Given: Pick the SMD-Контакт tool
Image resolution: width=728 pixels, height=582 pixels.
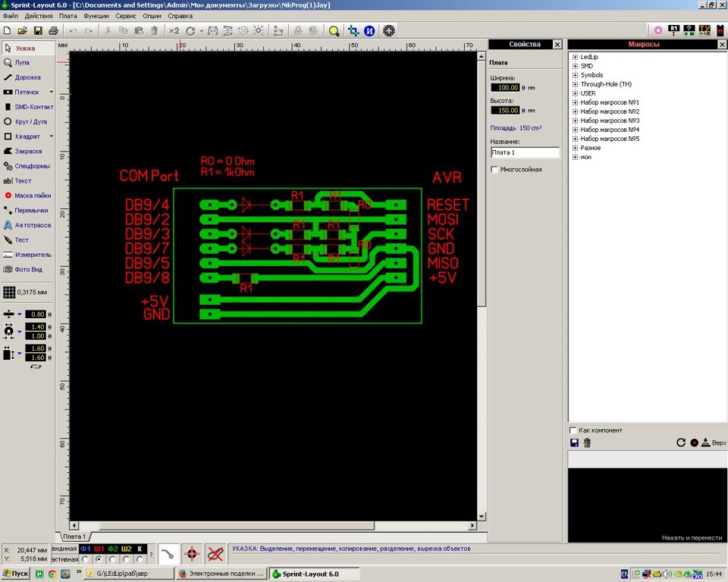Looking at the screenshot, I should click(27, 107).
